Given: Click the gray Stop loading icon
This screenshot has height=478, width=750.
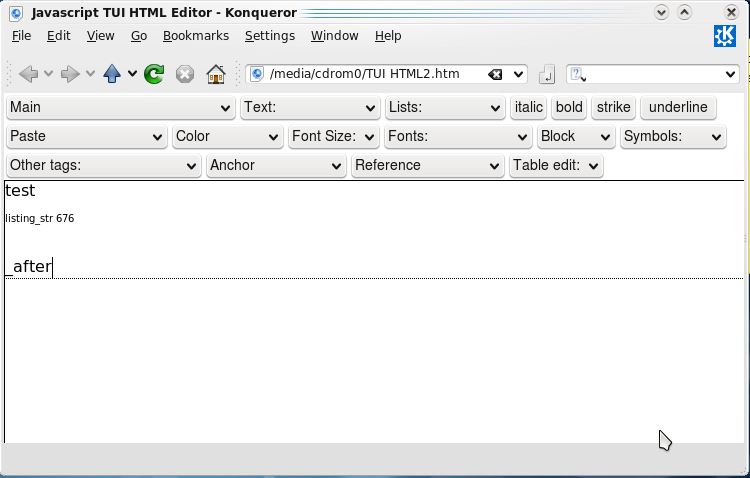Looking at the screenshot, I should click(185, 74).
